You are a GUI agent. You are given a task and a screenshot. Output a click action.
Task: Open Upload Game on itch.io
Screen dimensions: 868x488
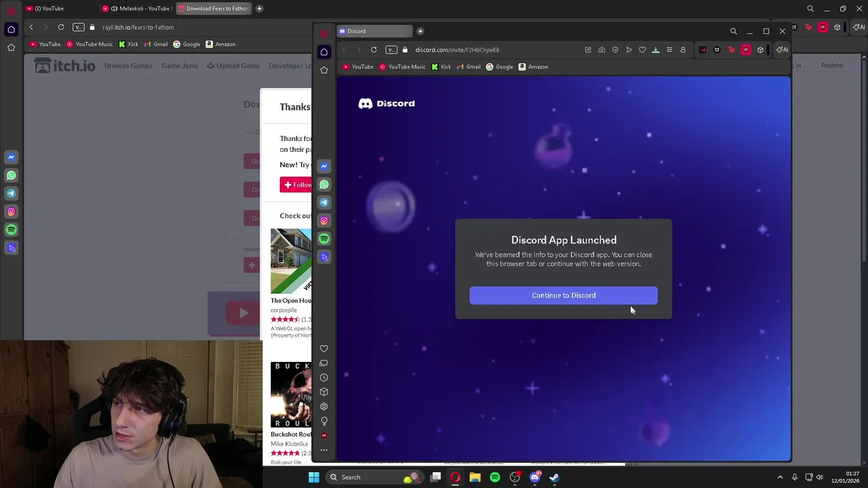click(233, 66)
